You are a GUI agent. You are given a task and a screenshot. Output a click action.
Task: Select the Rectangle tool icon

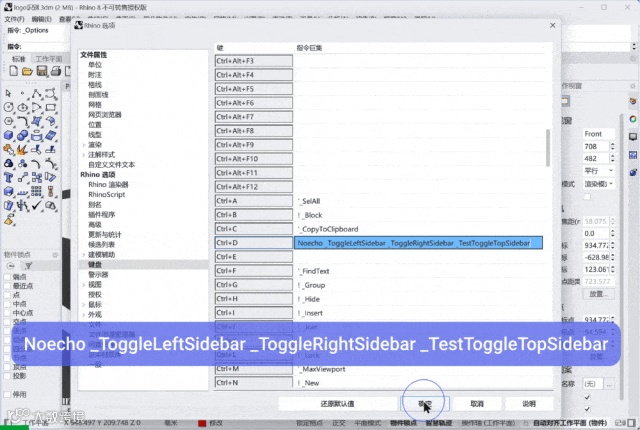(x=51, y=107)
